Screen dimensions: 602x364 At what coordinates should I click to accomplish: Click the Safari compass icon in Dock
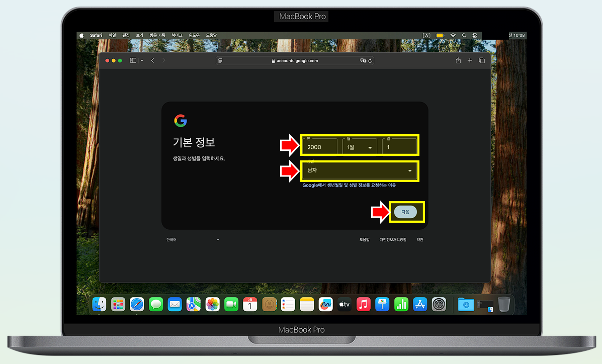pos(137,305)
